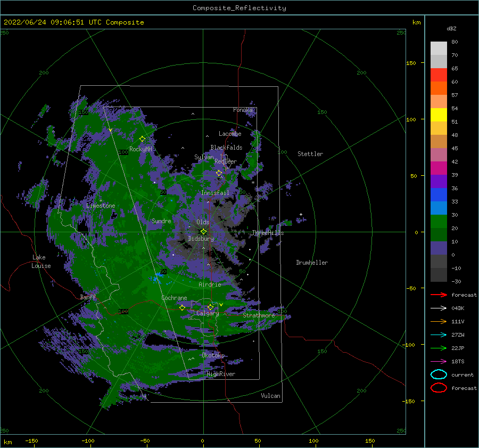Click the Strathmore label
This screenshot has height=448, width=479.
pyautogui.click(x=259, y=315)
